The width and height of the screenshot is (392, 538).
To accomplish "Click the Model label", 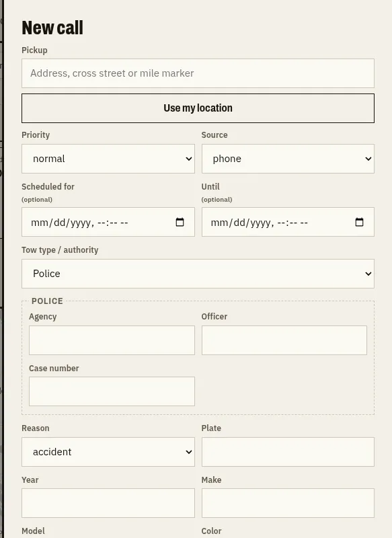I will (x=33, y=531).
